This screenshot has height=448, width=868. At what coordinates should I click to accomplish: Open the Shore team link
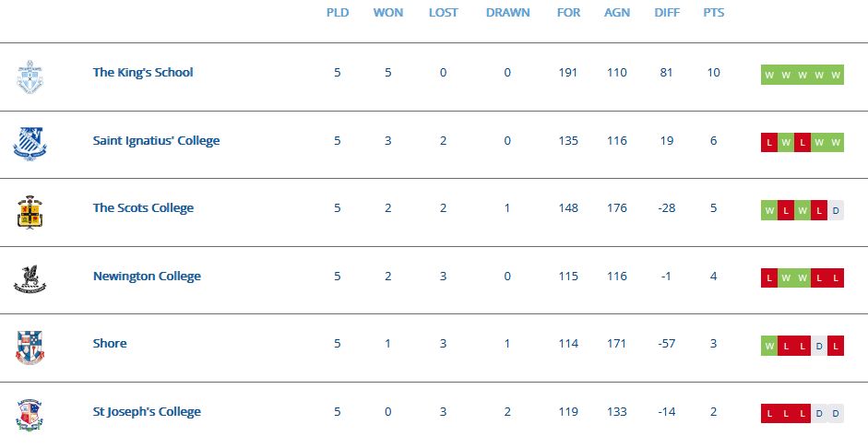[110, 344]
